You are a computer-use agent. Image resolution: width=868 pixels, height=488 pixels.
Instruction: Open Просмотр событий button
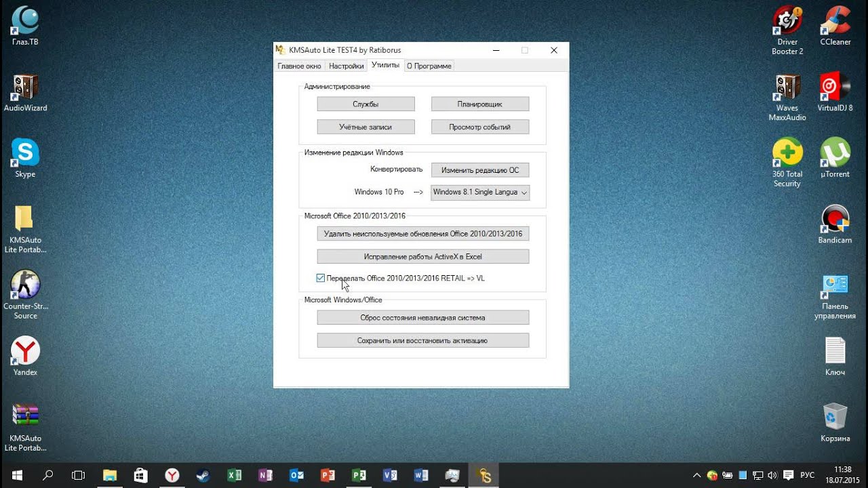click(x=480, y=127)
